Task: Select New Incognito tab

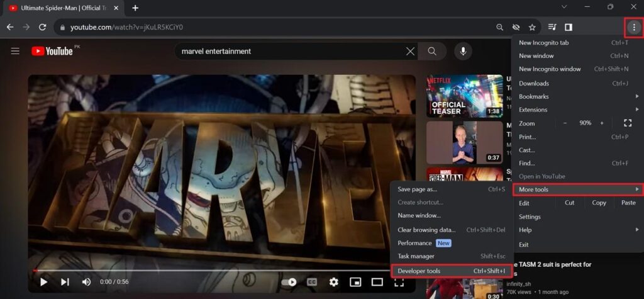Action: tap(578, 42)
